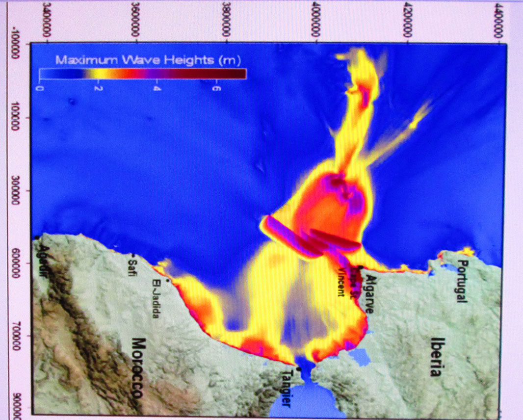Viewport: 523px width, 420px height.
Task: Select the Safi city marker dot
Action: 132,255
